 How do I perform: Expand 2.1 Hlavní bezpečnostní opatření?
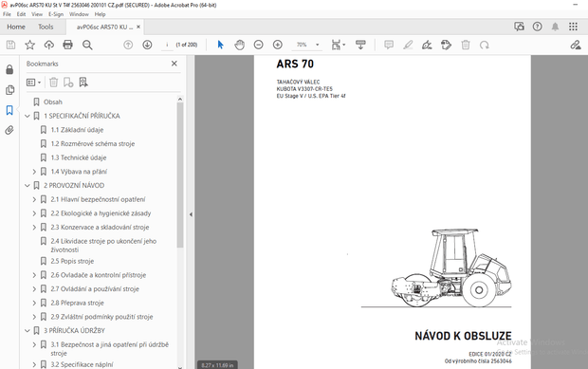click(x=34, y=199)
